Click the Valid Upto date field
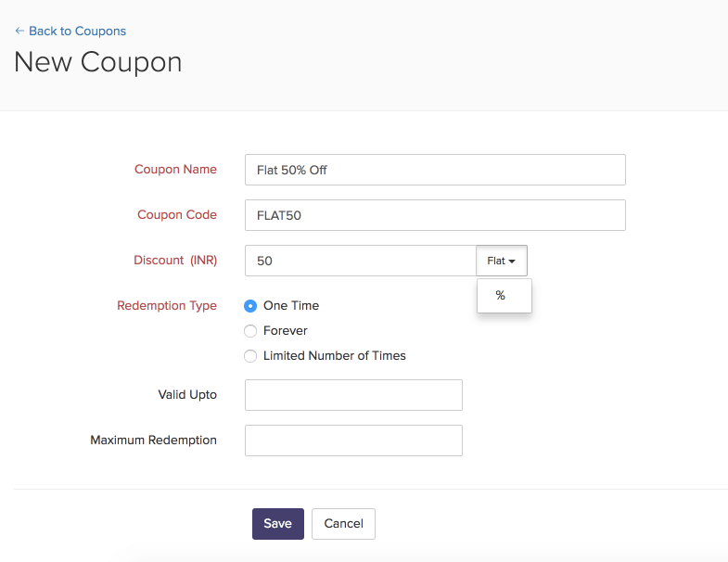This screenshot has height=562, width=728. pyautogui.click(x=353, y=395)
